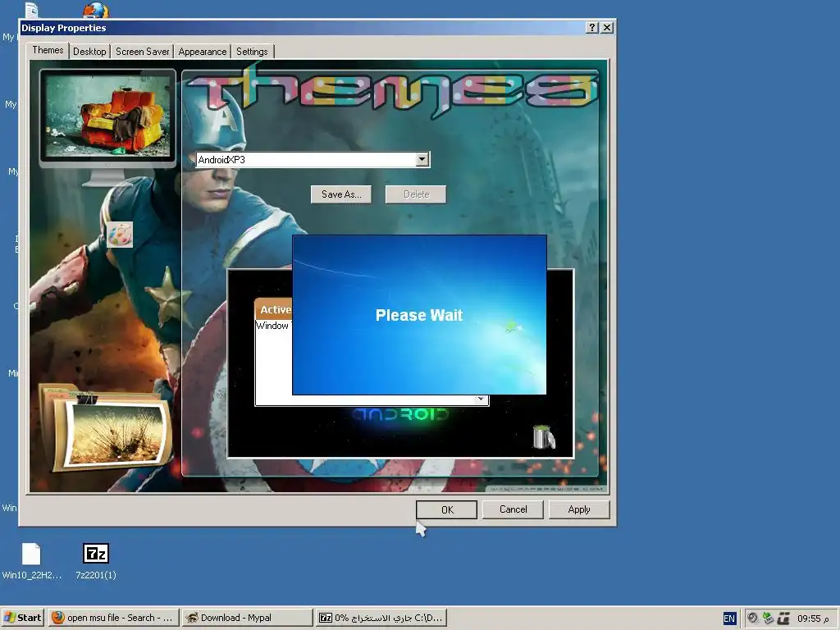Open the Screen Saver tab

[x=142, y=52]
